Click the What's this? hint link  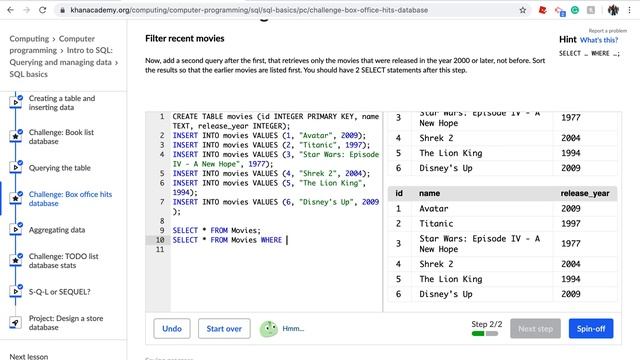coord(599,40)
